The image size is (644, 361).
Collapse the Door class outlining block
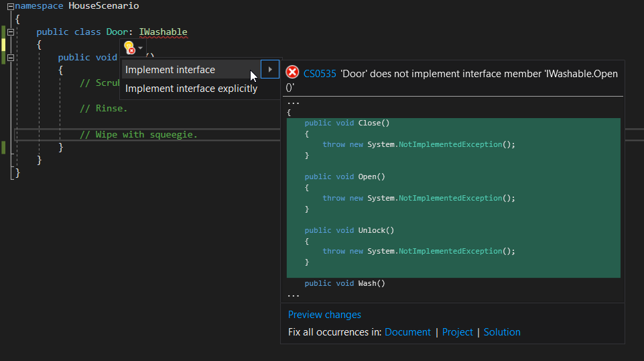coord(11,32)
